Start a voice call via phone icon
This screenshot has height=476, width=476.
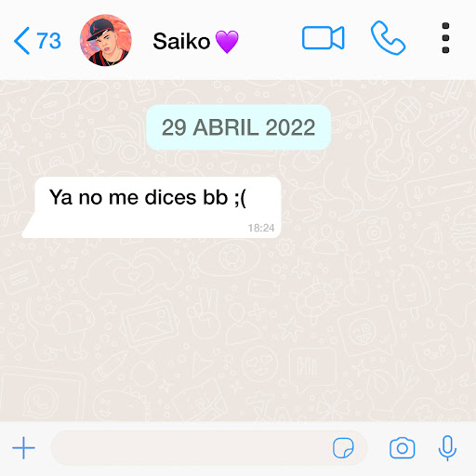(388, 38)
